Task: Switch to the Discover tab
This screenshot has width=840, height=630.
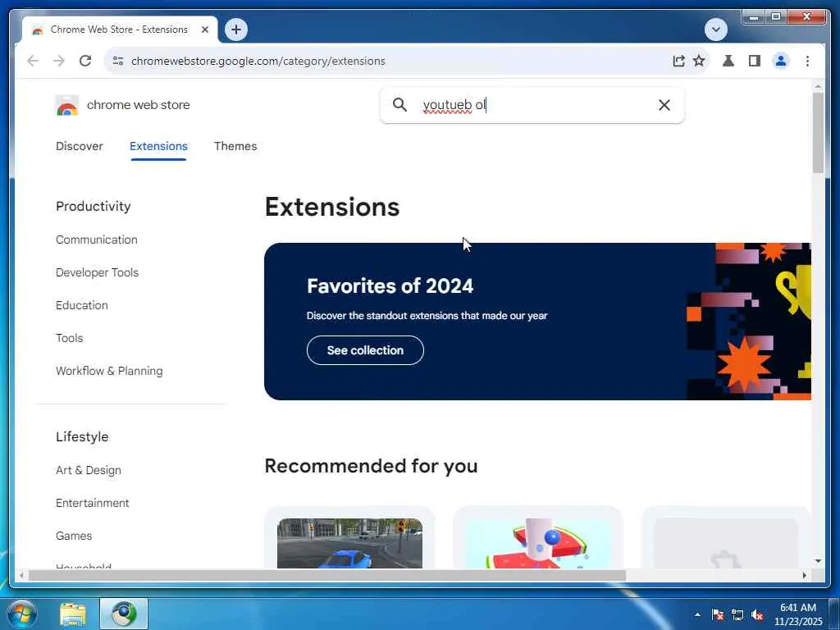Action: click(80, 146)
